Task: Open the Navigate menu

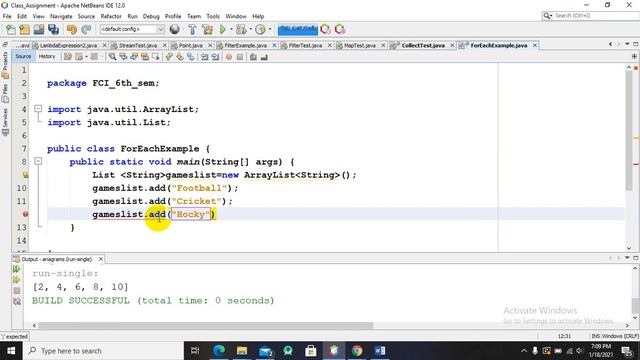Action: (61, 16)
